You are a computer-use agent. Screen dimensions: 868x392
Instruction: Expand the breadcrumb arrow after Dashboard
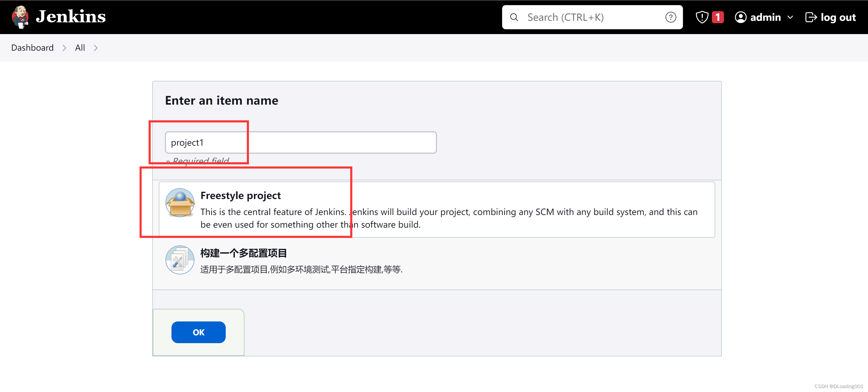pyautogui.click(x=64, y=48)
